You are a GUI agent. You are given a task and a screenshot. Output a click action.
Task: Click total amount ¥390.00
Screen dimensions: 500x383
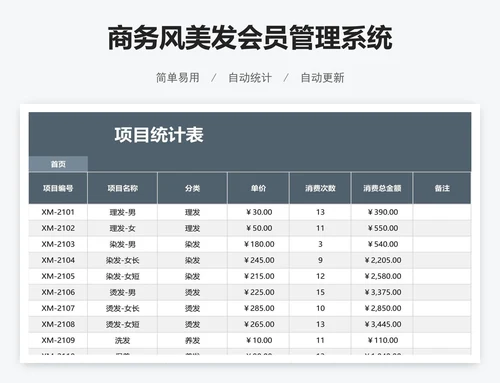tap(383, 212)
